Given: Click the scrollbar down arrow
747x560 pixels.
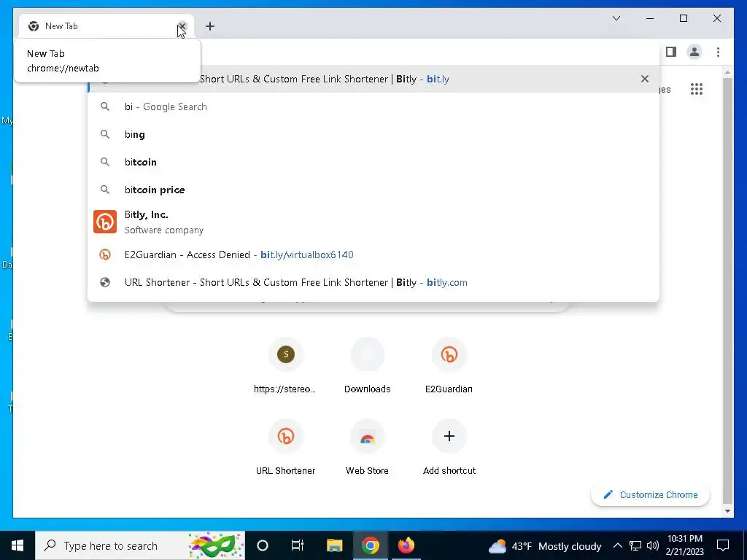Looking at the screenshot, I should click(x=727, y=511).
